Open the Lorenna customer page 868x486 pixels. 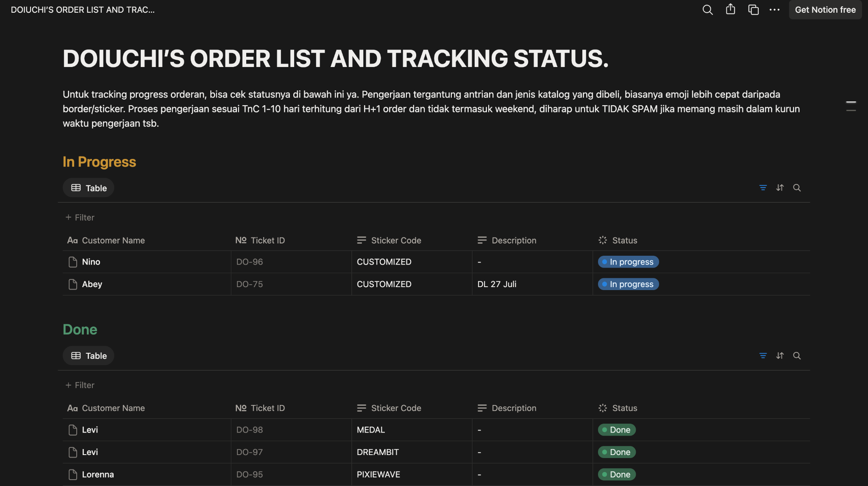(x=98, y=474)
